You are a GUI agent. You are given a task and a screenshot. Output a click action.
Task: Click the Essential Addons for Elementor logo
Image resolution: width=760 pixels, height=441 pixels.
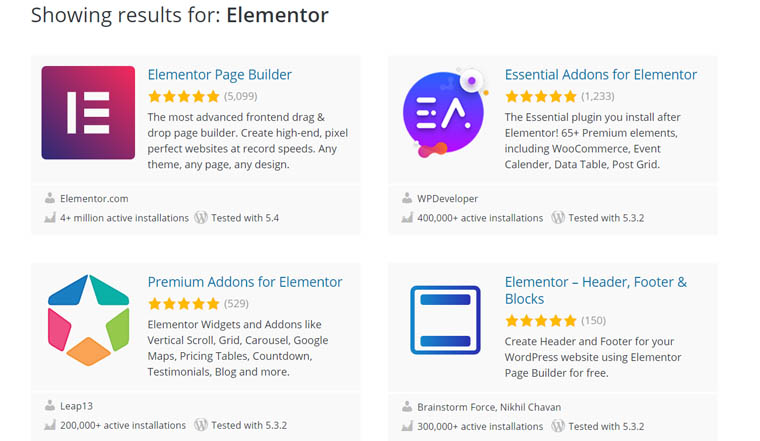click(444, 113)
